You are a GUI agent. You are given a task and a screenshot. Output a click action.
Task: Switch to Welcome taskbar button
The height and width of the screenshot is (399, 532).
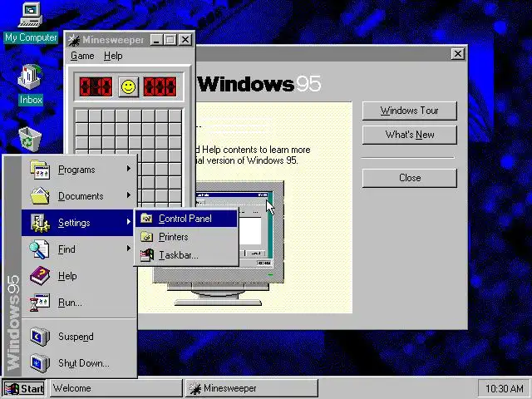[x=116, y=388]
